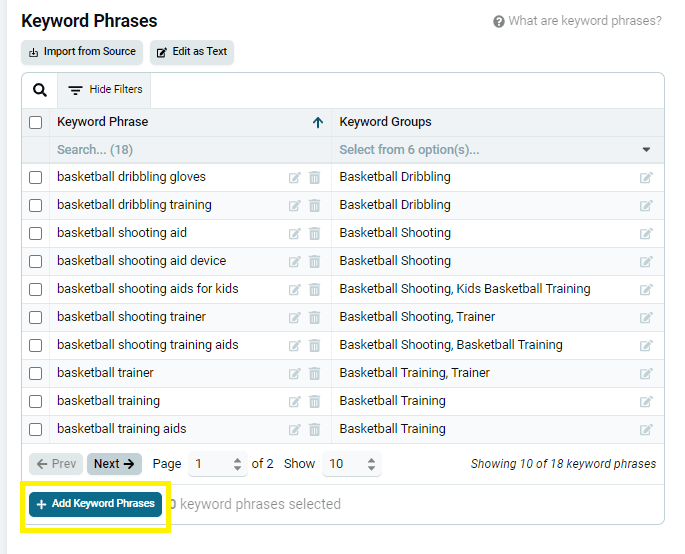685x554 pixels.
Task: Click Import from Source
Action: coord(82,52)
